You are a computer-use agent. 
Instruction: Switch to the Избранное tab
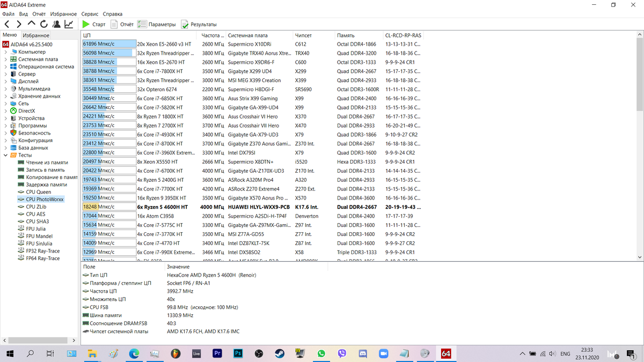(x=35, y=35)
